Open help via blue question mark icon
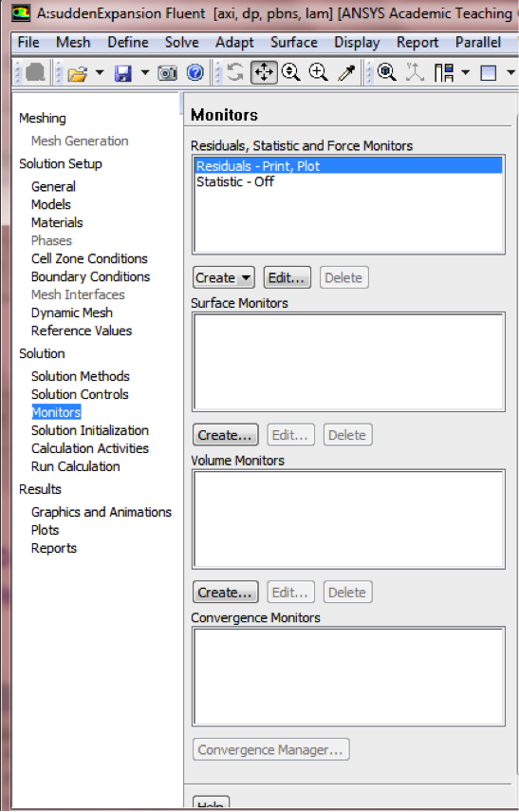This screenshot has width=519, height=812. [195, 72]
